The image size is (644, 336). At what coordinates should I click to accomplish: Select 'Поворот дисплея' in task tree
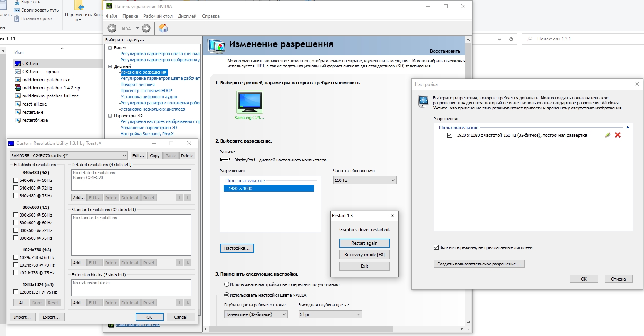pos(138,84)
